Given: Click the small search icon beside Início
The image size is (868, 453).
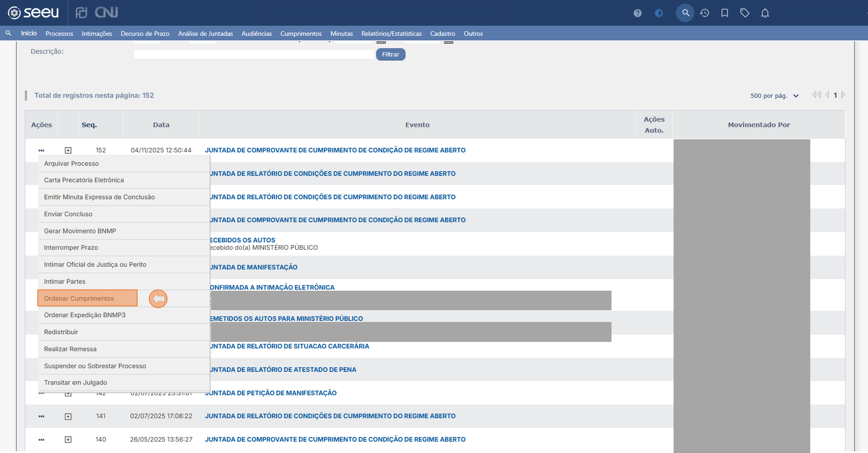Looking at the screenshot, I should [x=8, y=33].
